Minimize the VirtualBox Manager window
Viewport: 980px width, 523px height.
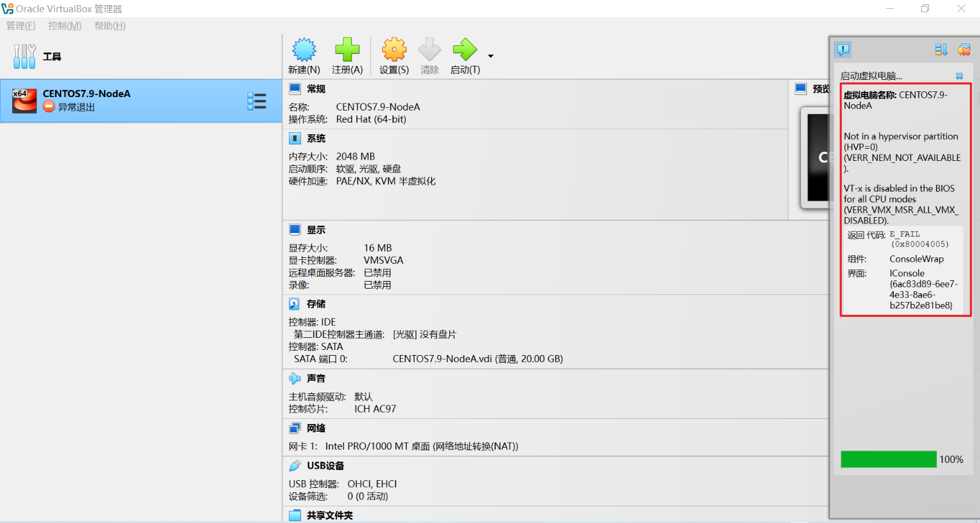pos(890,8)
